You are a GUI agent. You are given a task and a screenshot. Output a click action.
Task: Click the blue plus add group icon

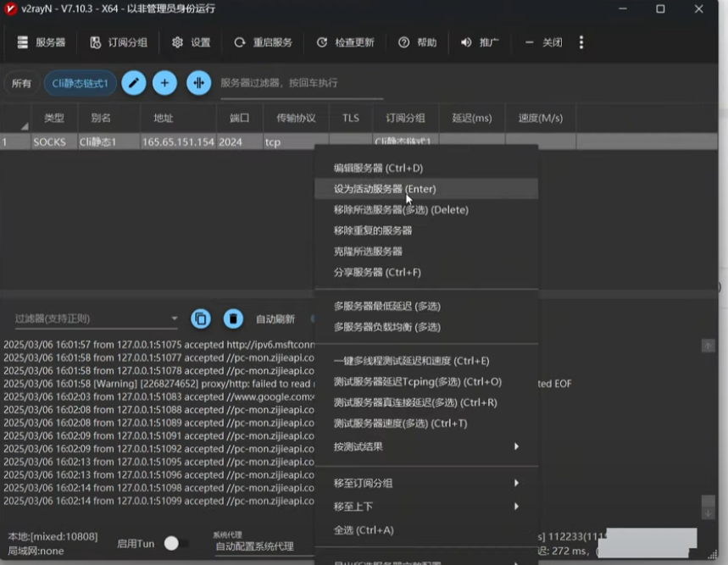(164, 82)
